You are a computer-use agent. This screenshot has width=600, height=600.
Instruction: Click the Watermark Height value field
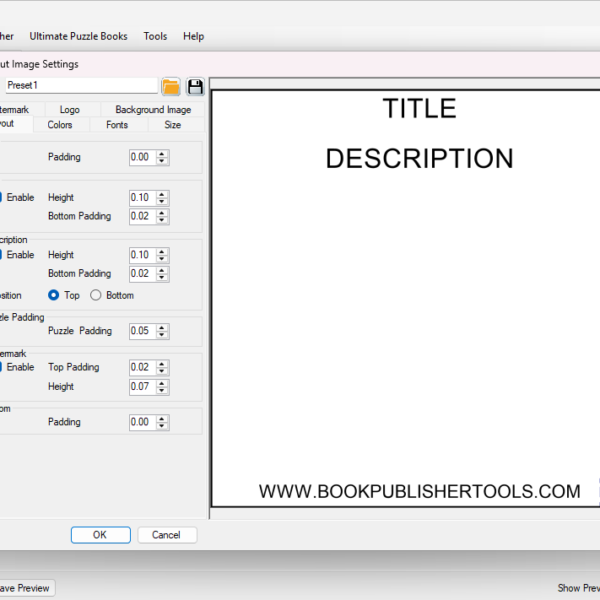[x=140, y=386]
